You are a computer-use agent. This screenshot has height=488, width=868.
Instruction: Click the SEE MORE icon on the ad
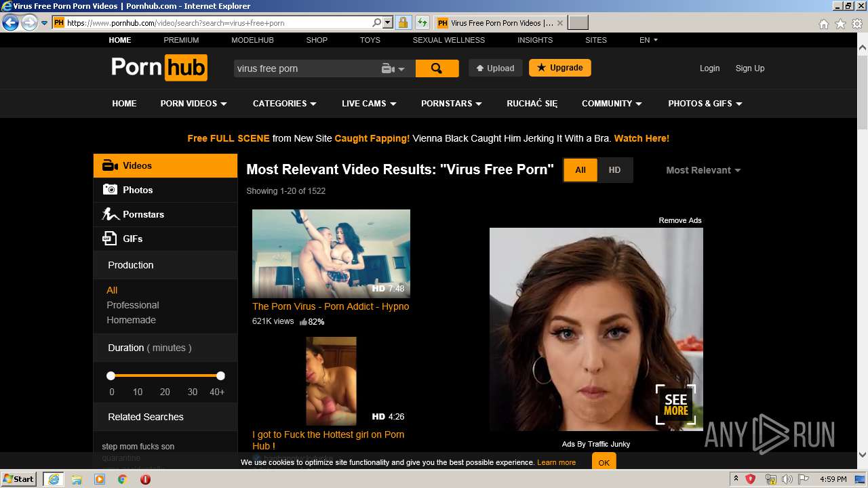point(675,405)
